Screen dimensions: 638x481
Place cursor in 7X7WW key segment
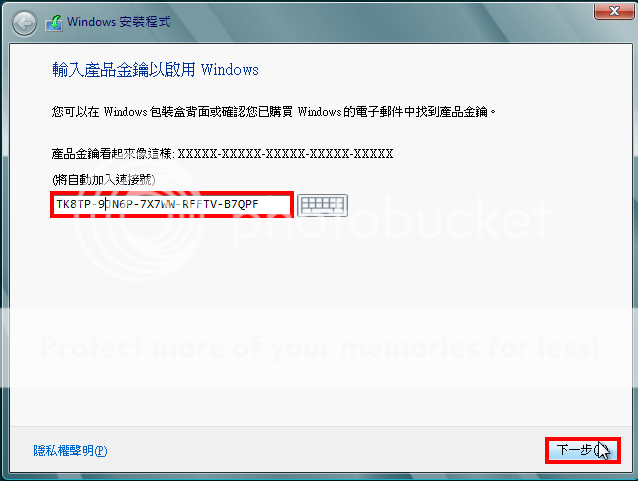coord(157,204)
